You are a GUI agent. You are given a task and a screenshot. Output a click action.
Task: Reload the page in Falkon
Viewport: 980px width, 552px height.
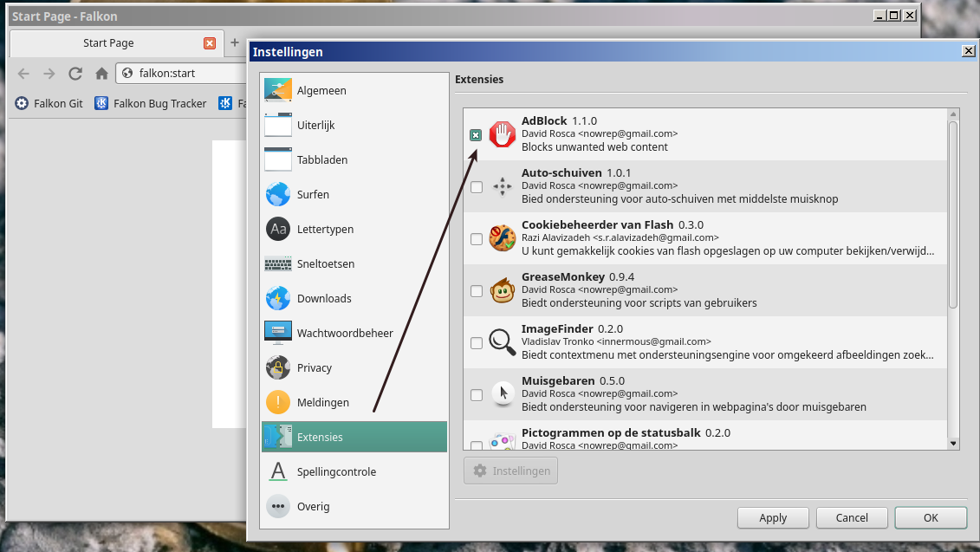pos(75,74)
